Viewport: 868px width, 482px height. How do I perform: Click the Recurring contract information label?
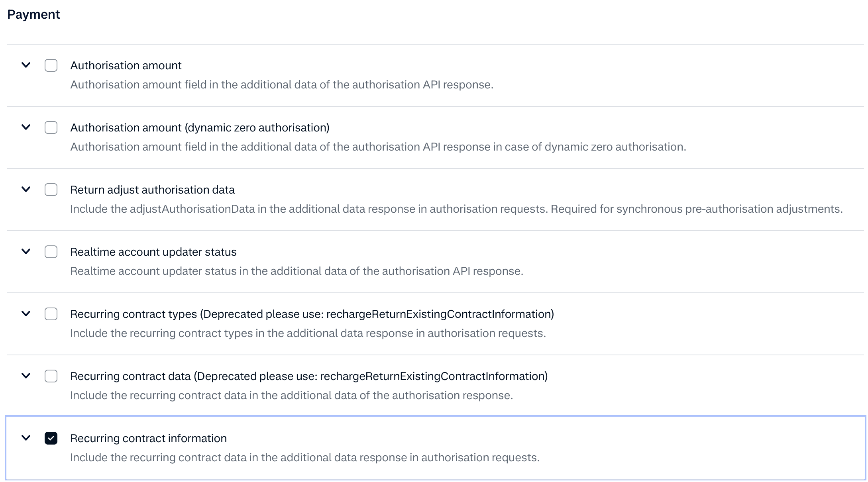click(148, 438)
